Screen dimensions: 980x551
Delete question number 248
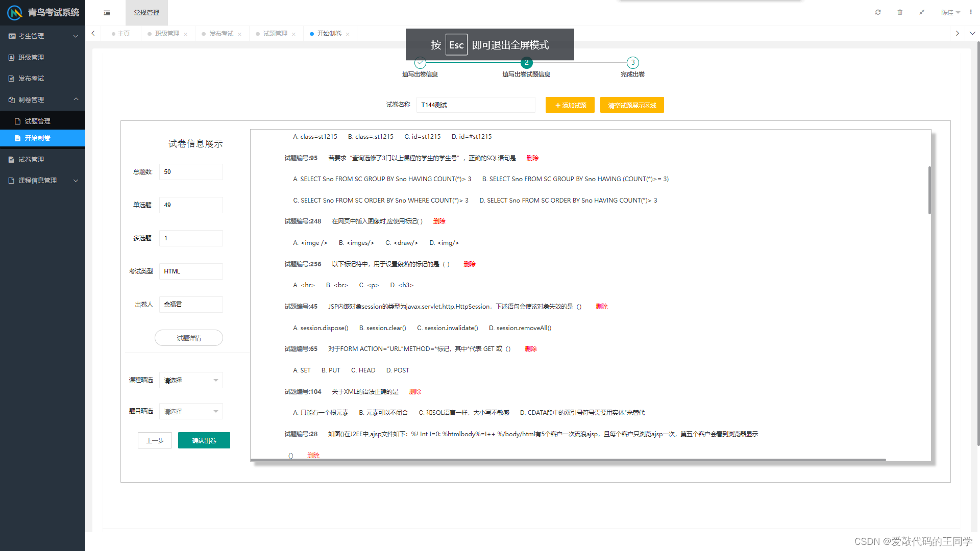pos(439,221)
